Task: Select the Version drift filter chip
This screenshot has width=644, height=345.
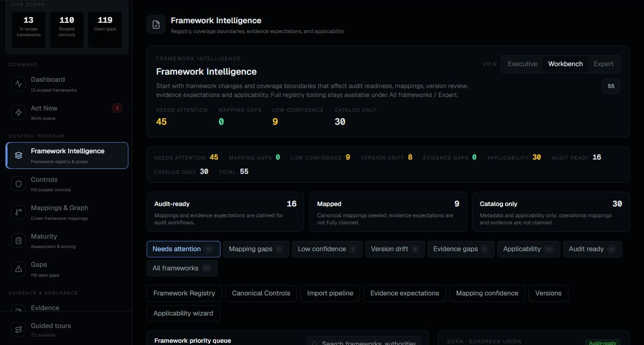Action: click(395, 249)
